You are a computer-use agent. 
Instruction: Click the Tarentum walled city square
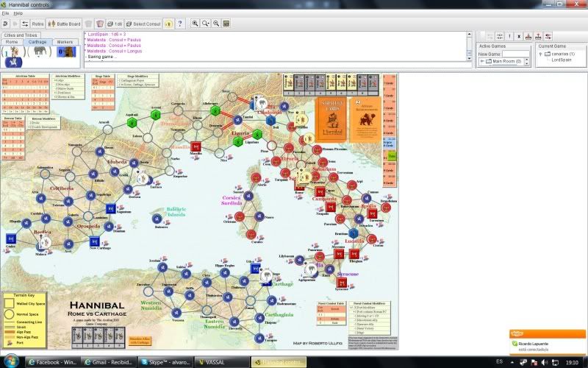[372, 213]
